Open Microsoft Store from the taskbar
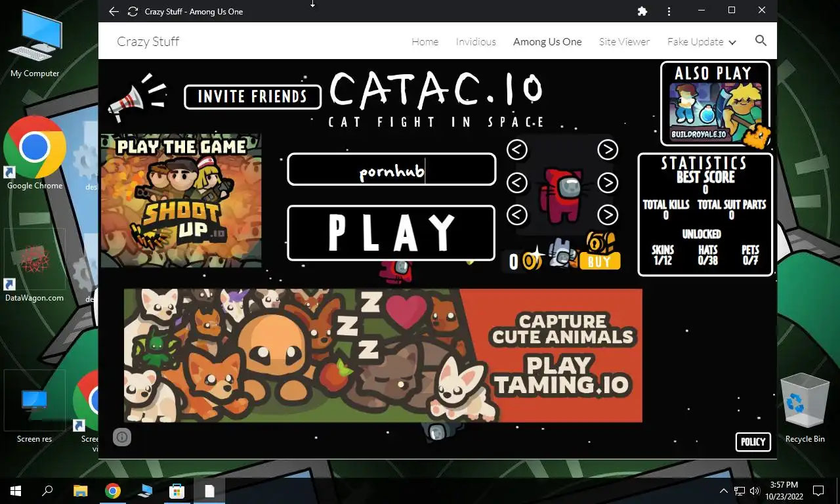 177,490
